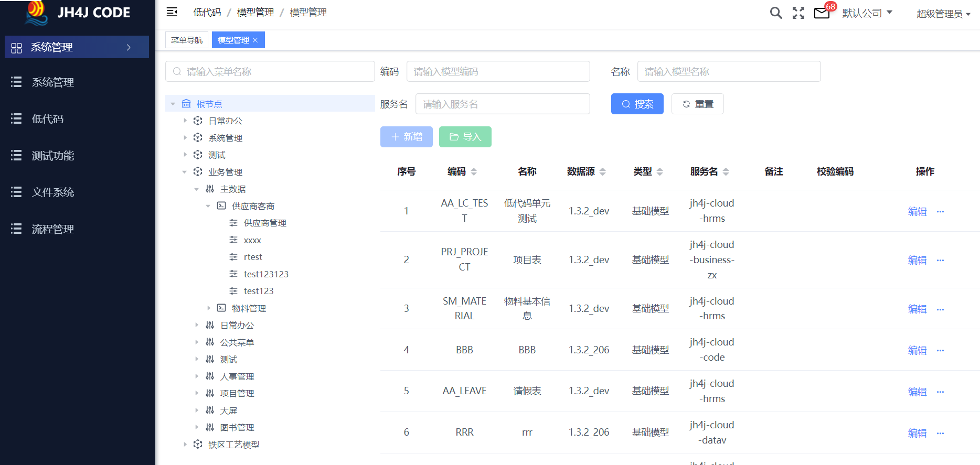This screenshot has width=980, height=465.
Task: Collapse the 业务管理 tree node
Action: coord(185,172)
